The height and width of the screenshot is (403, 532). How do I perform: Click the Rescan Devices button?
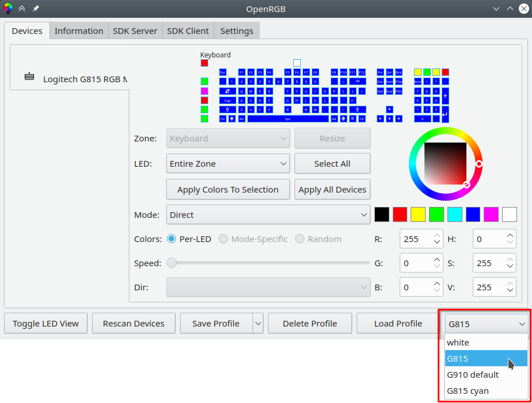click(133, 323)
